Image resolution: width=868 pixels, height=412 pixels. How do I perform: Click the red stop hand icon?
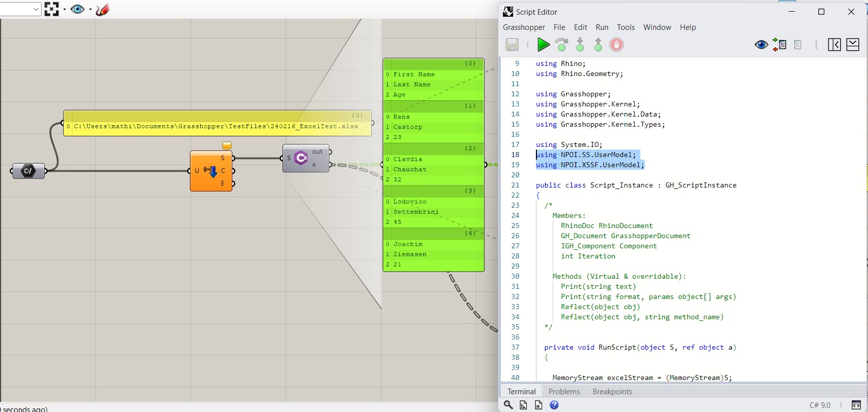coord(616,45)
